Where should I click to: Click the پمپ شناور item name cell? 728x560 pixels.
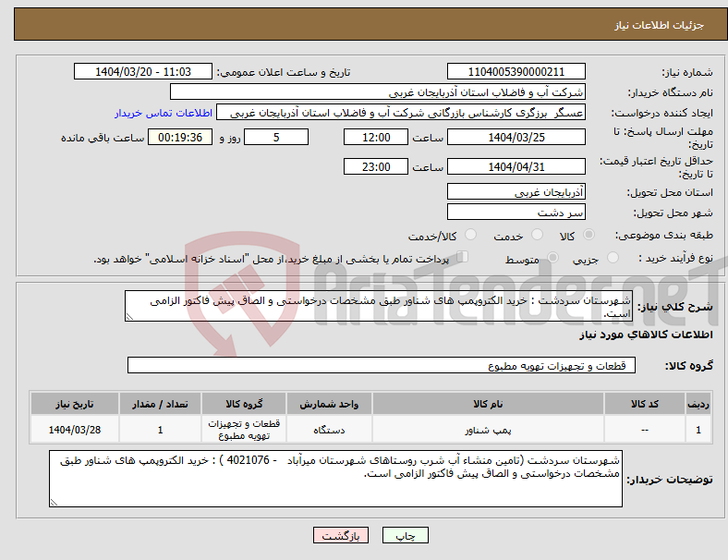[488, 430]
